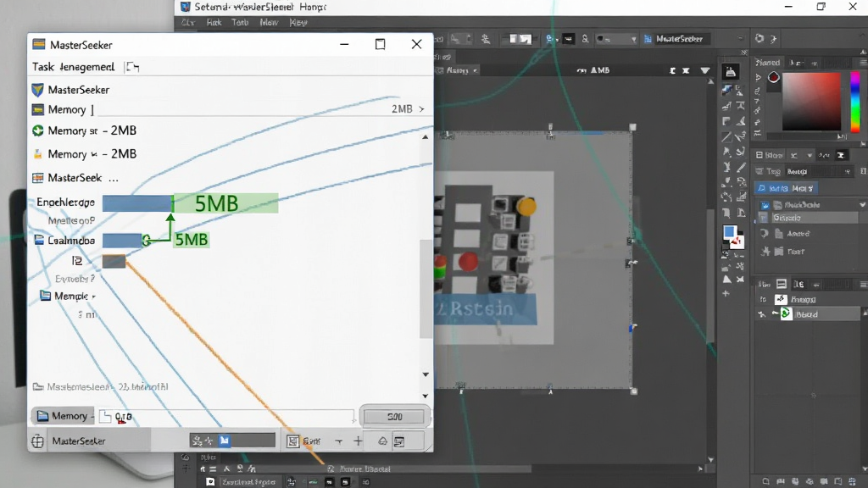Viewport: 868px width, 488px height.
Task: Select the line tool in the toolbox
Action: click(726, 136)
